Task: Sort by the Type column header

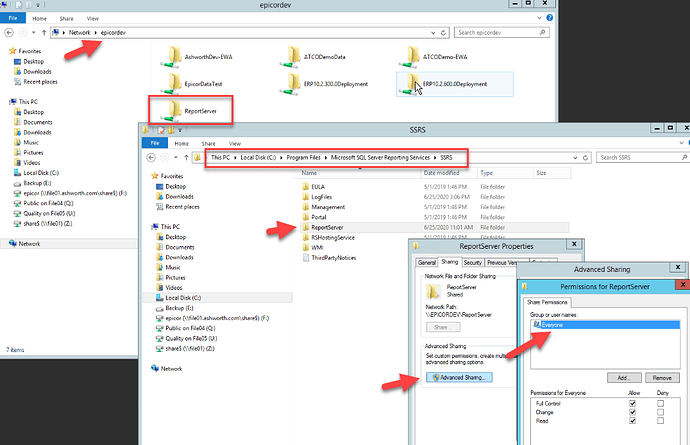Action: point(504,173)
